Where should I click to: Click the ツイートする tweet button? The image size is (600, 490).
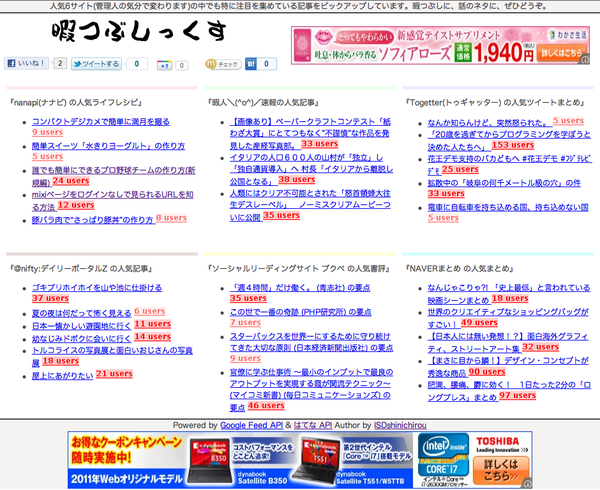coord(96,63)
